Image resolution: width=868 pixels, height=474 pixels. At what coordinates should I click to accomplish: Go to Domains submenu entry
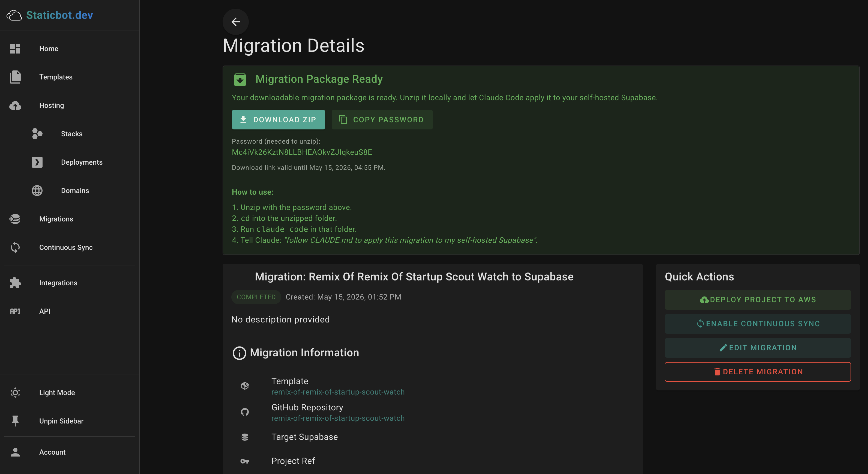point(75,190)
